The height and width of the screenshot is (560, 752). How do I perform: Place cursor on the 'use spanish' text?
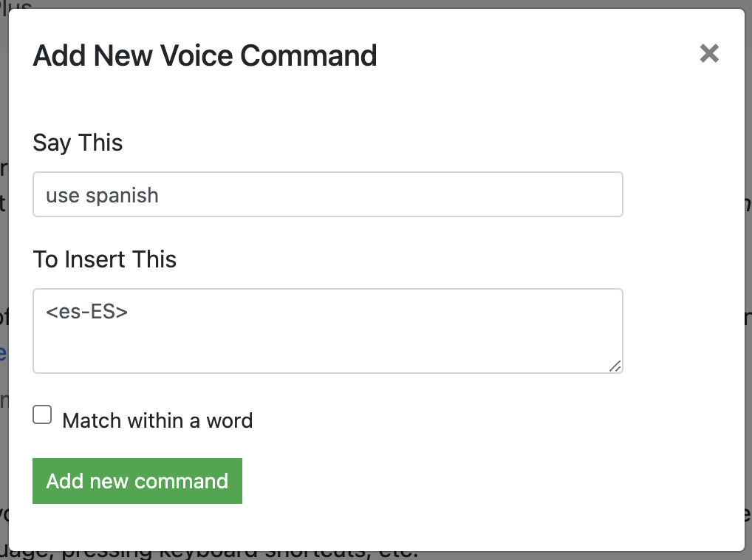(102, 195)
